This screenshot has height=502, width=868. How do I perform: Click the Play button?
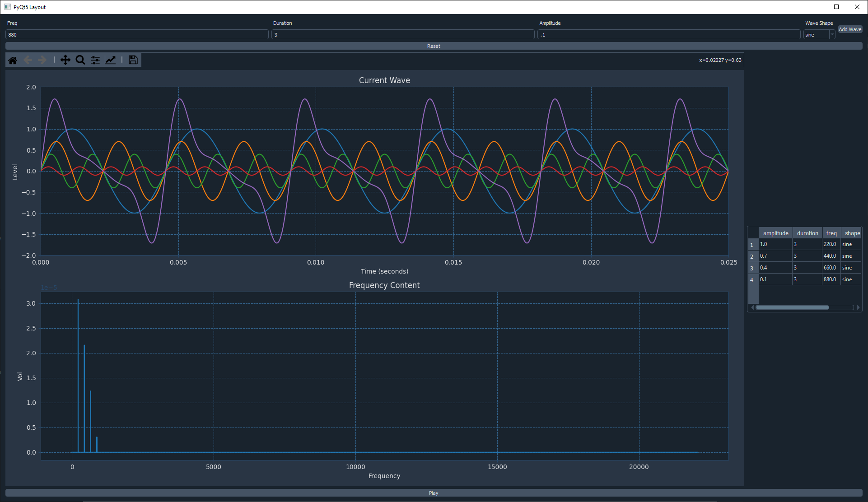click(x=434, y=493)
